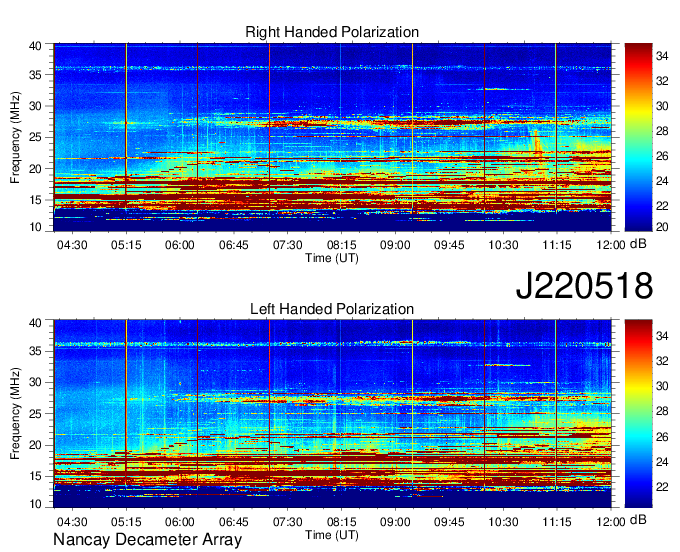Click the Left Handed Polarization title
This screenshot has height=552, width=680.
332,309
